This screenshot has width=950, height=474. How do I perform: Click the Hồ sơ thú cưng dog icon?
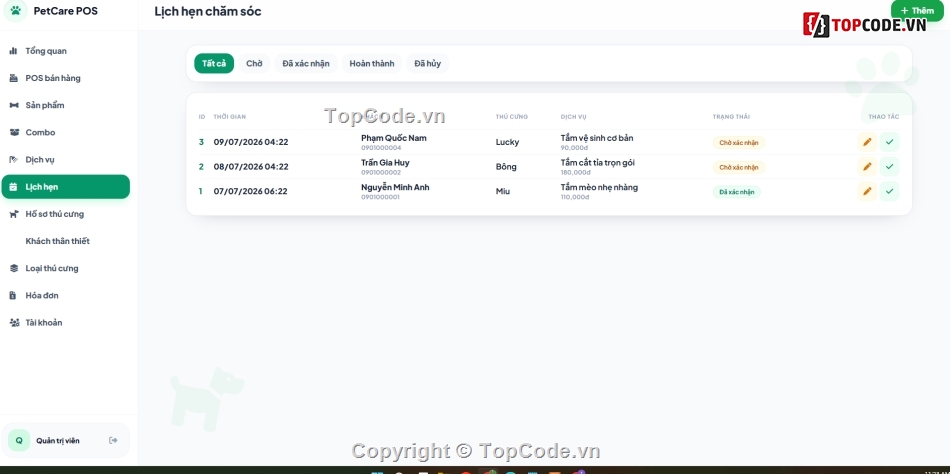13,214
